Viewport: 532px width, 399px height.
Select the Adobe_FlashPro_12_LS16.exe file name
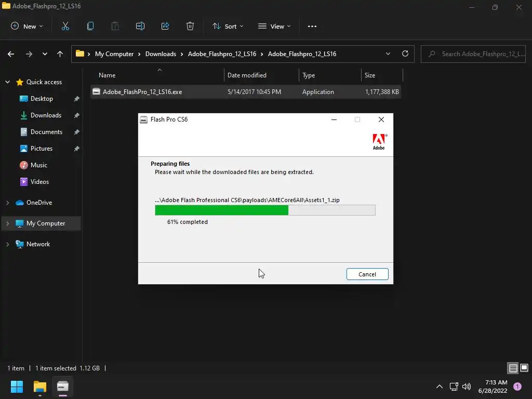click(x=142, y=91)
